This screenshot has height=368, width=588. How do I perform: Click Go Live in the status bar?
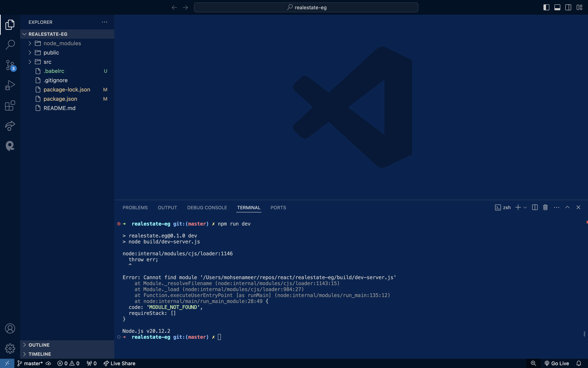[557, 363]
